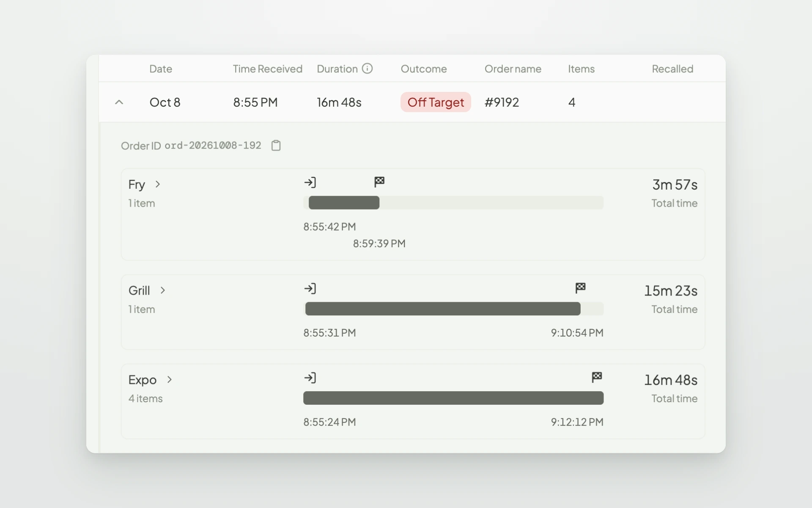This screenshot has width=812, height=508.
Task: Click the Recalled column header
Action: click(672, 69)
